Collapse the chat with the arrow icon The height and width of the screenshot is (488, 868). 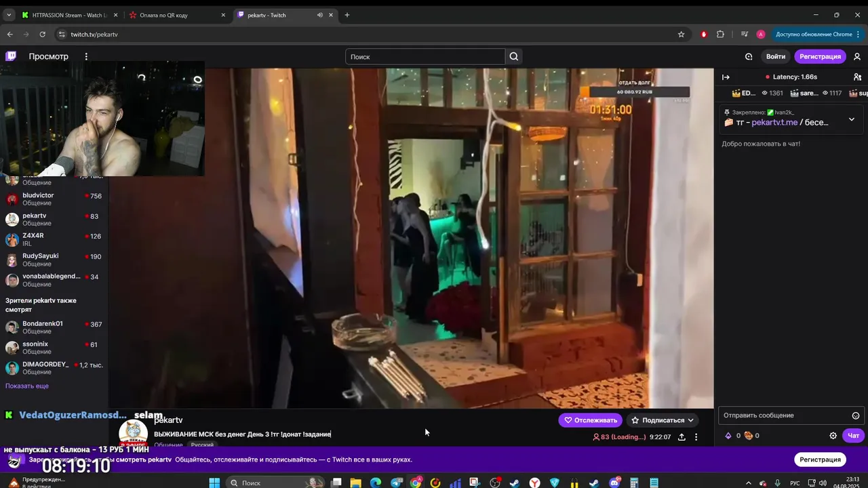(726, 77)
